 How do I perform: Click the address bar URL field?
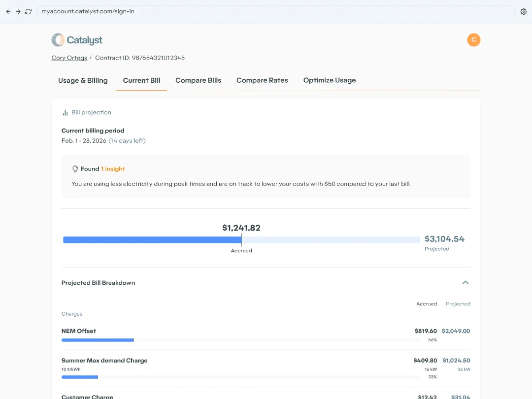[x=275, y=11]
